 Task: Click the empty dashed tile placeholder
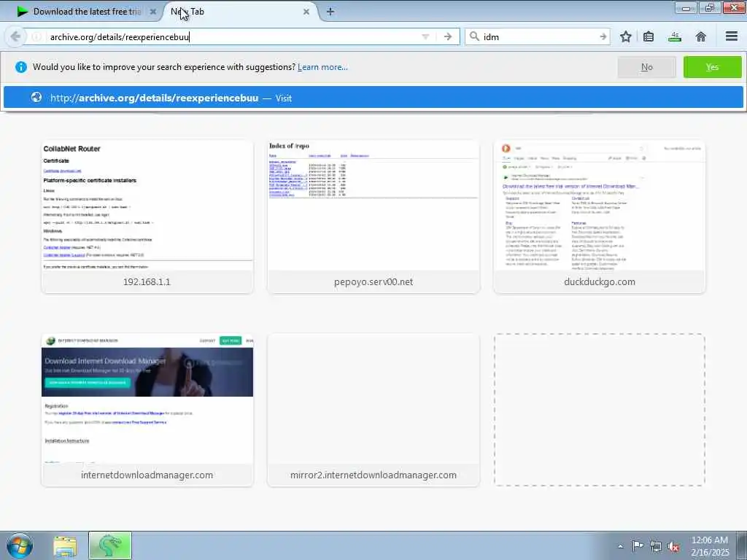pyautogui.click(x=600, y=410)
